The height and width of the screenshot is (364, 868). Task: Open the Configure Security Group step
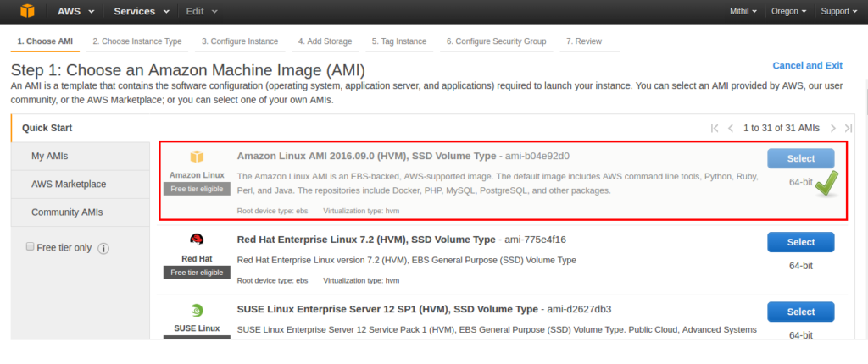[x=497, y=41]
